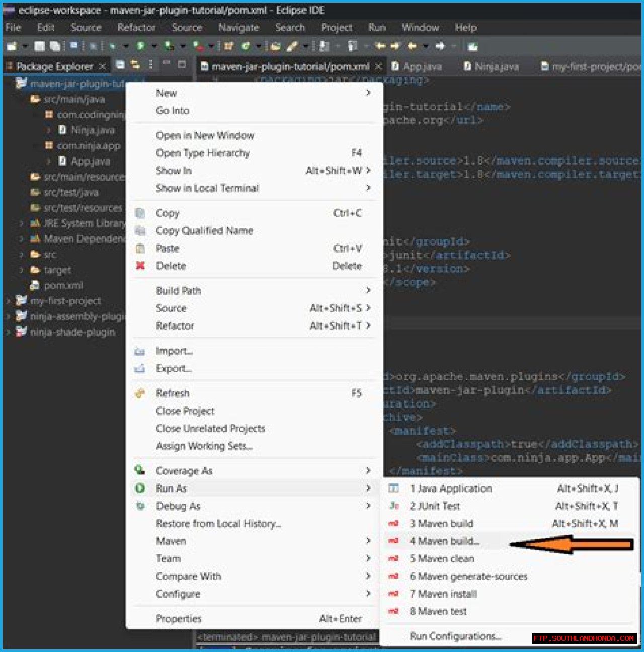644x652 pixels.
Task: Click the Collapse All icon in Package Explorer
Action: (120, 65)
